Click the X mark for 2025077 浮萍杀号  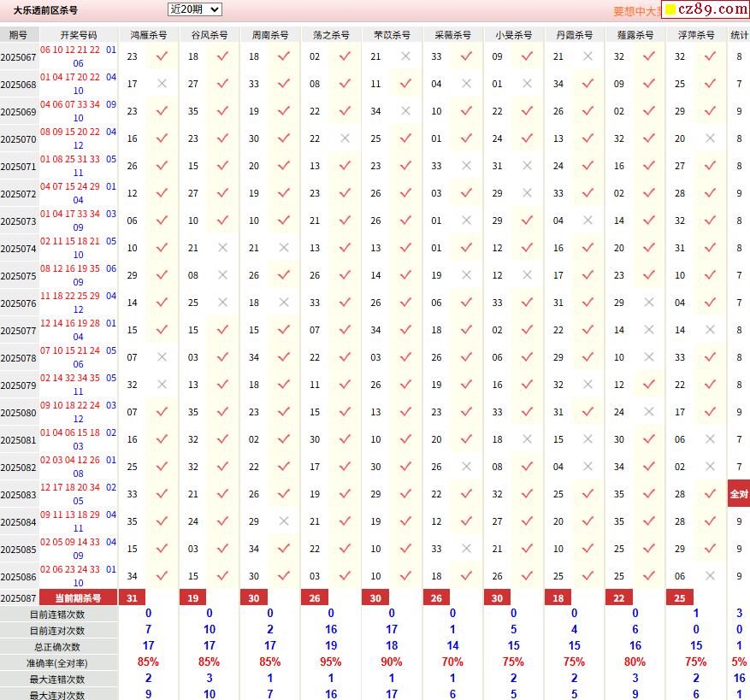pos(710,329)
